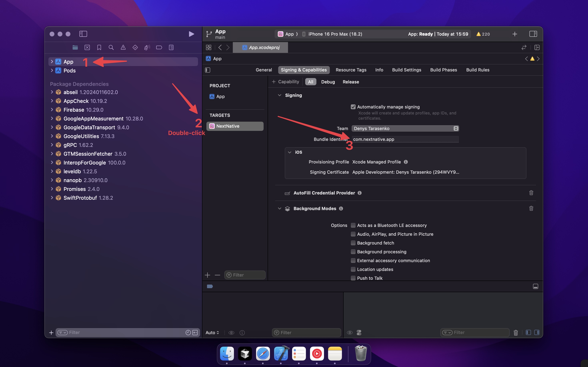Show the Bookmark navigator
The height and width of the screenshot is (367, 588).
point(99,48)
